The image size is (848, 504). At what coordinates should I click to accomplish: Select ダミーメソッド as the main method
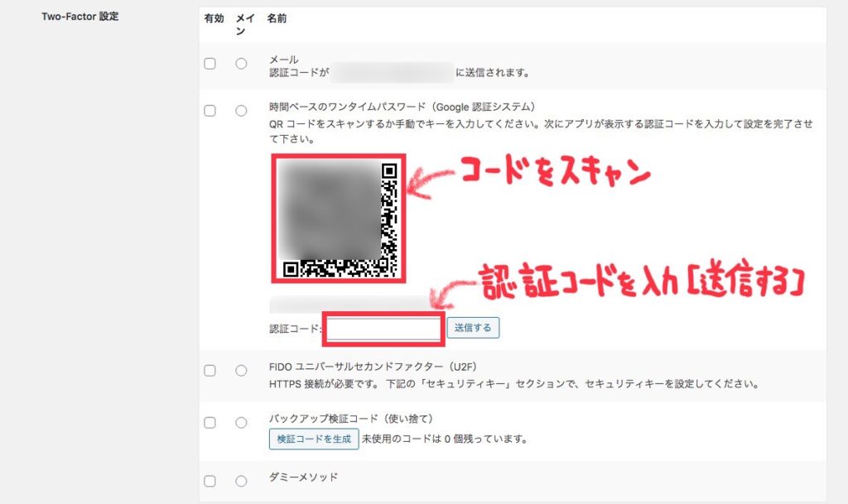point(241,481)
